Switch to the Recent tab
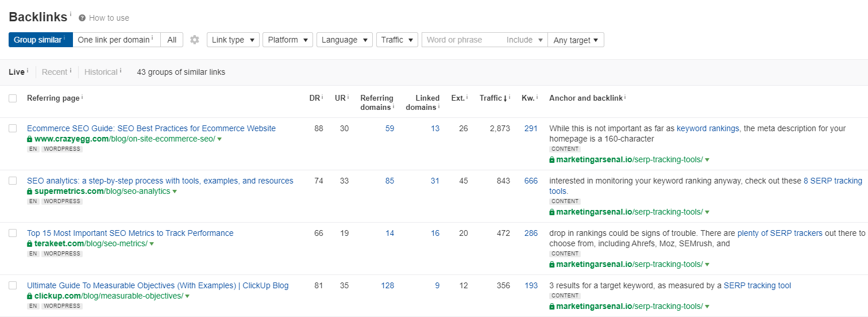The width and height of the screenshot is (868, 317). coord(55,72)
